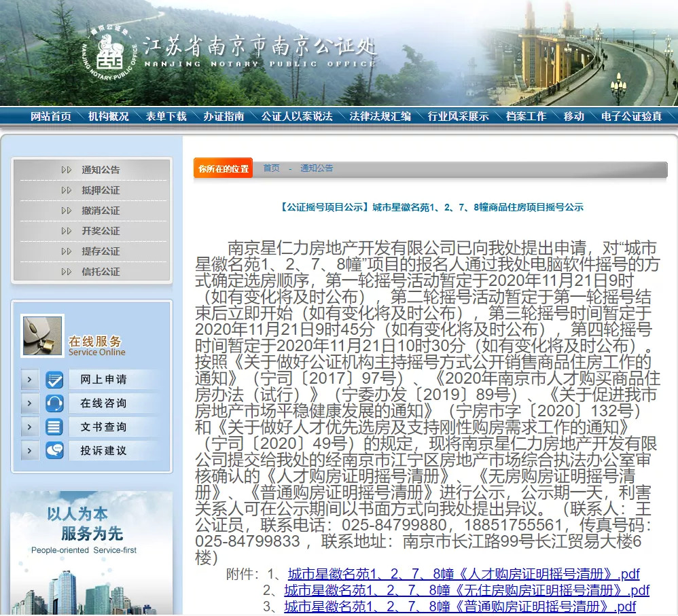
Task: Click the arrow beside 网上申请
Action: (x=29, y=380)
